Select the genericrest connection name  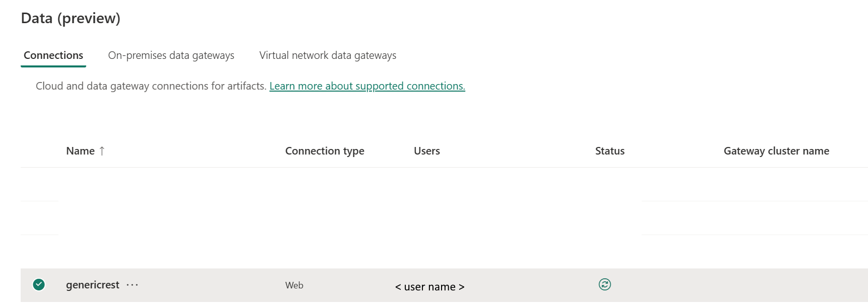(93, 285)
